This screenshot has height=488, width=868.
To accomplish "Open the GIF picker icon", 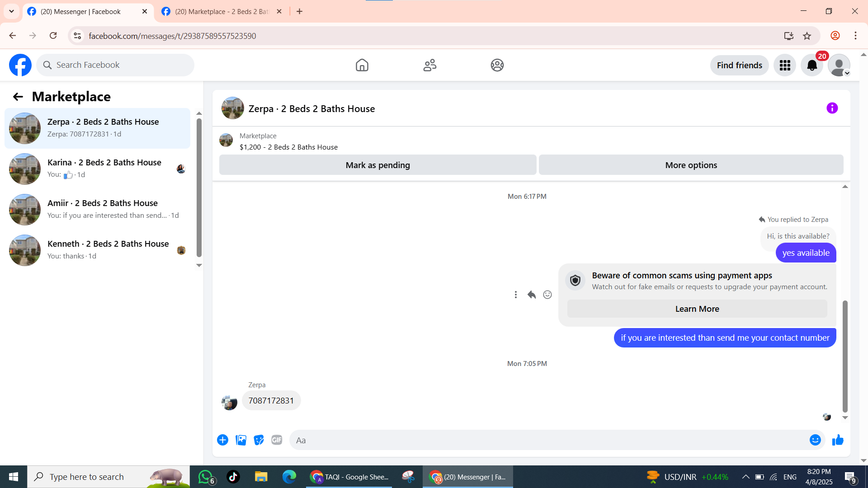I will [x=277, y=440].
